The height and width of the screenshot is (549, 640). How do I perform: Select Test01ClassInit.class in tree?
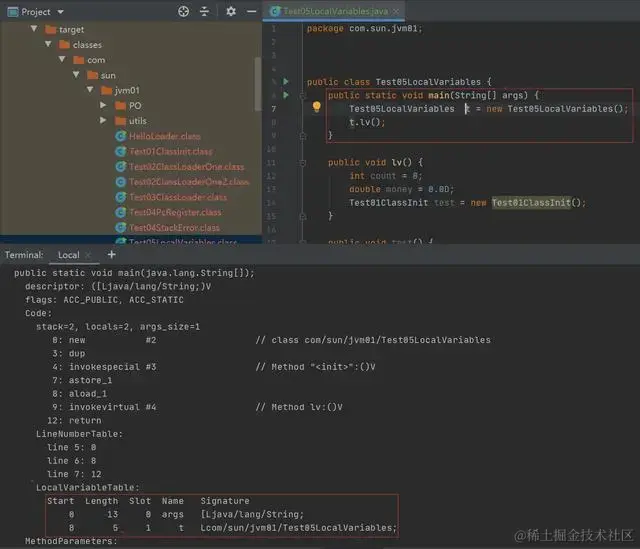point(171,151)
